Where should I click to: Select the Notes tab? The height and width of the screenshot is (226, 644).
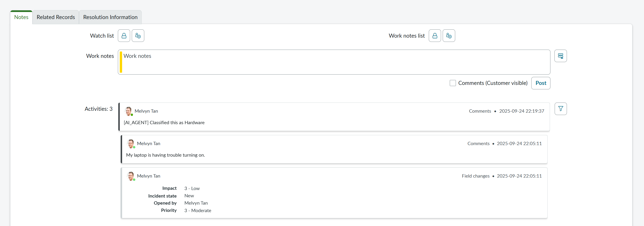21,17
